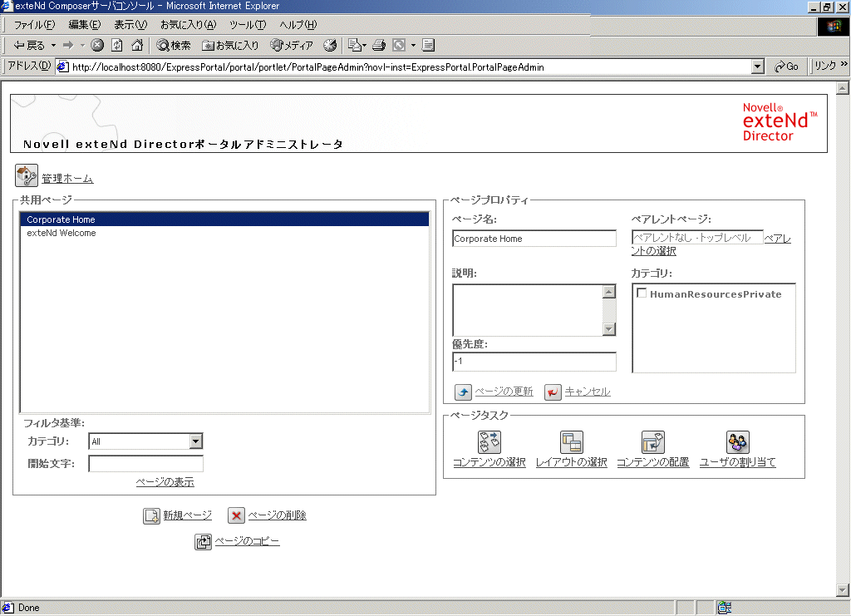The height and width of the screenshot is (616, 851).
Task: Open the Mail icon dropdown arrow
Action: coord(364,45)
